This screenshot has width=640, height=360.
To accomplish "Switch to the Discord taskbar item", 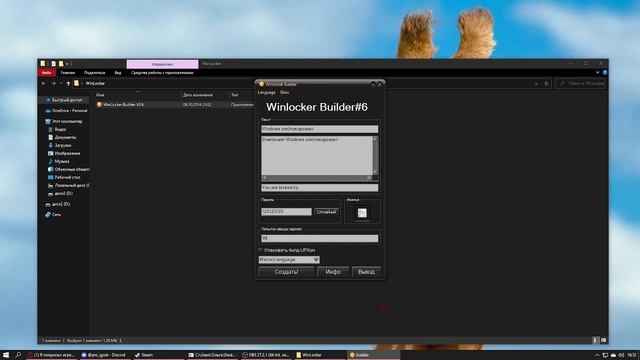I will point(104,355).
